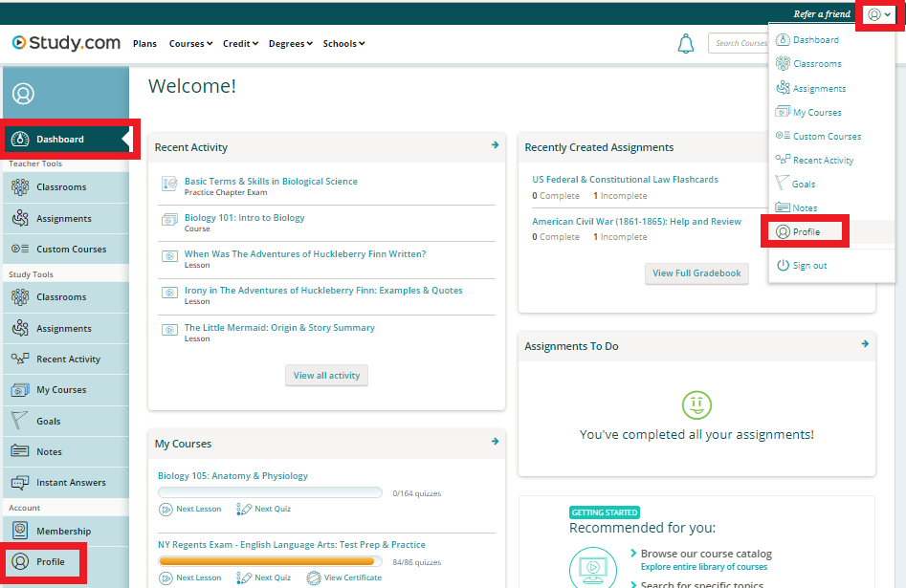Open Biology 101: Intro to Biology link
This screenshot has width=906, height=588.
[244, 217]
